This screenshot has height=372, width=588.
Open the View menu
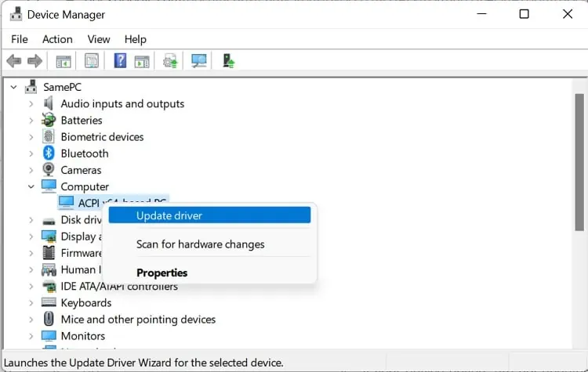(x=99, y=39)
